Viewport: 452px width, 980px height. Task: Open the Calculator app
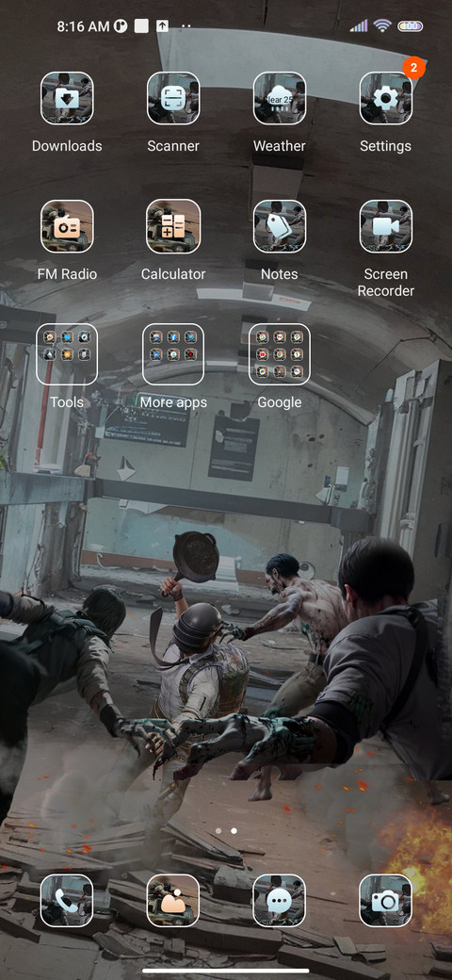click(173, 226)
